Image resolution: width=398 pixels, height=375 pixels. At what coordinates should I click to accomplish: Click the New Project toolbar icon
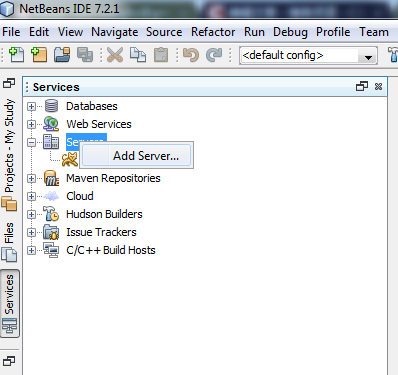[39, 55]
